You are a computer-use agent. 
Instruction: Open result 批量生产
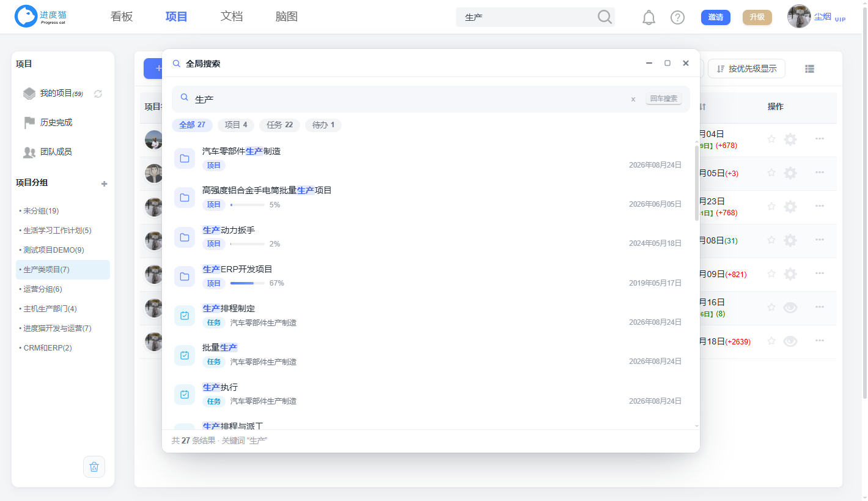[x=220, y=347]
